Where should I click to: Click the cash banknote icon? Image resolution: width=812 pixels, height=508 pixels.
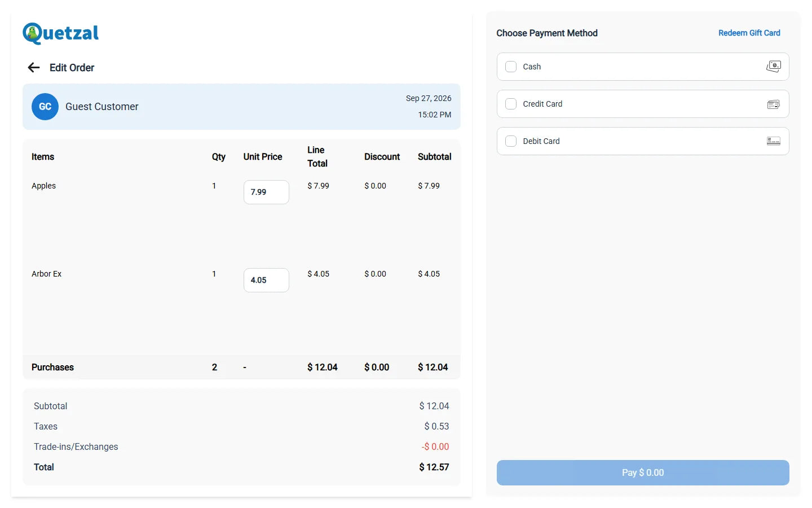click(x=774, y=67)
